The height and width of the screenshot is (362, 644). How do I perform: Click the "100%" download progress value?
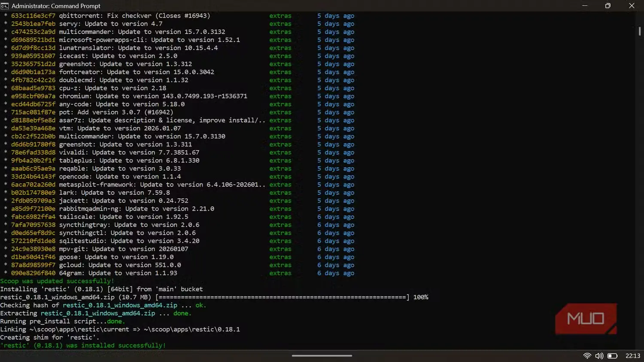[x=421, y=297]
